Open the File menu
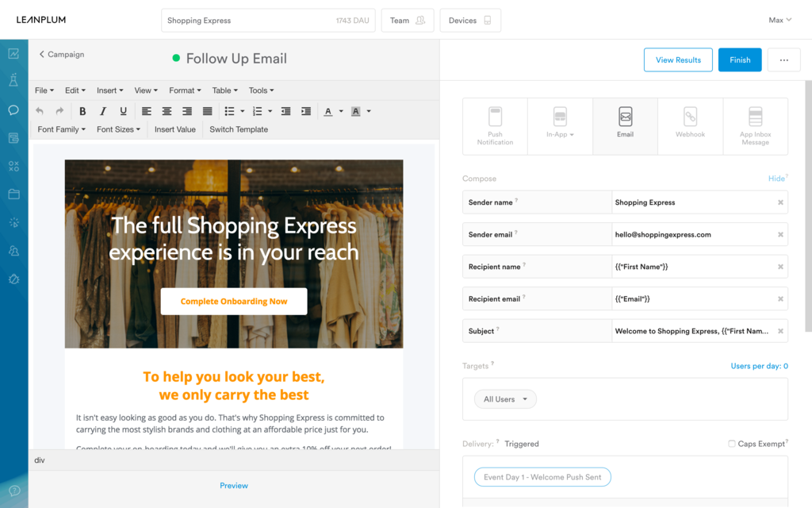The height and width of the screenshot is (508, 812). tap(44, 90)
